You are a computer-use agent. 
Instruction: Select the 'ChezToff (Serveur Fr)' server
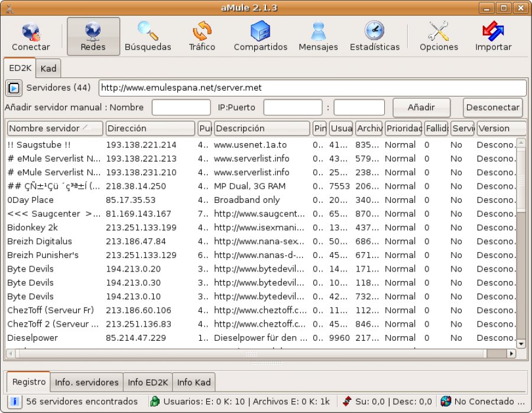click(261, 311)
